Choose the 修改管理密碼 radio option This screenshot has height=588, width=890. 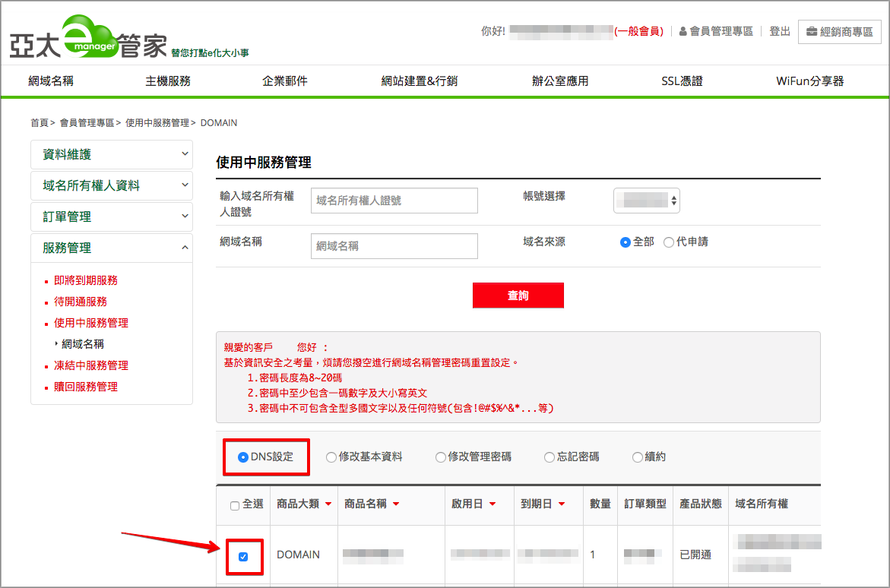tap(441, 457)
